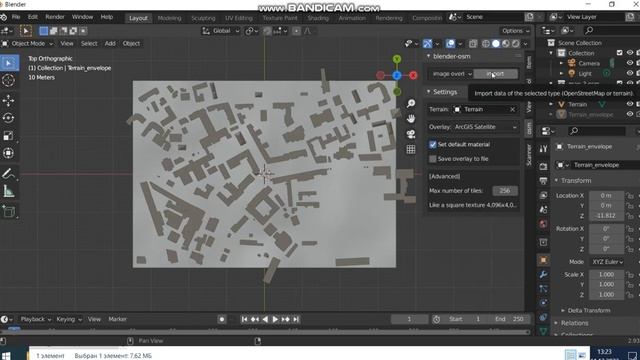Activate the Cursor tool

click(9, 81)
